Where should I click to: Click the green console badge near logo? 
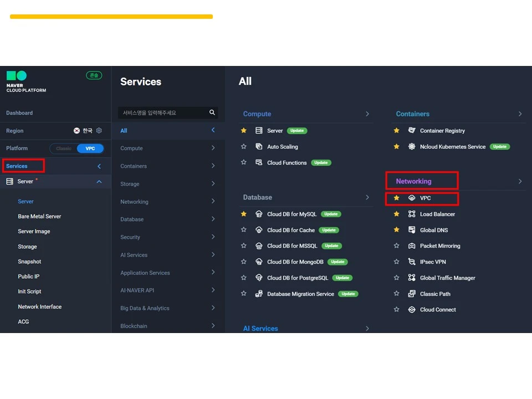click(94, 75)
